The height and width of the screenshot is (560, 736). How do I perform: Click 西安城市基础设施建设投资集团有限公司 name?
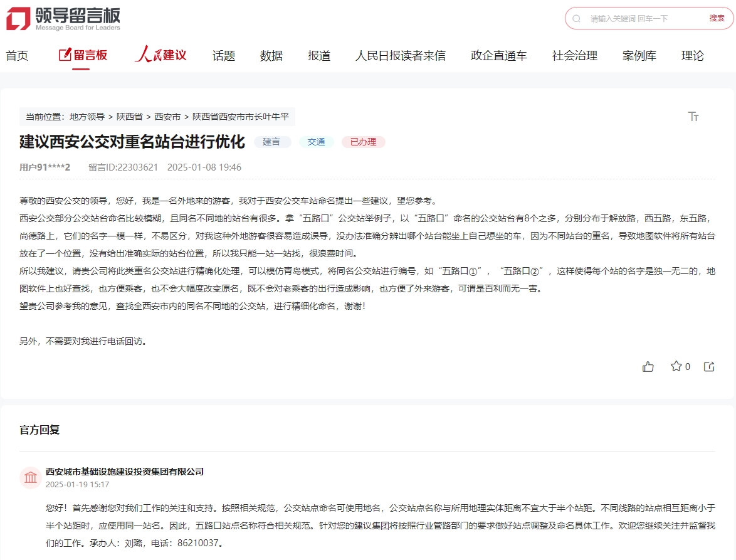point(124,472)
